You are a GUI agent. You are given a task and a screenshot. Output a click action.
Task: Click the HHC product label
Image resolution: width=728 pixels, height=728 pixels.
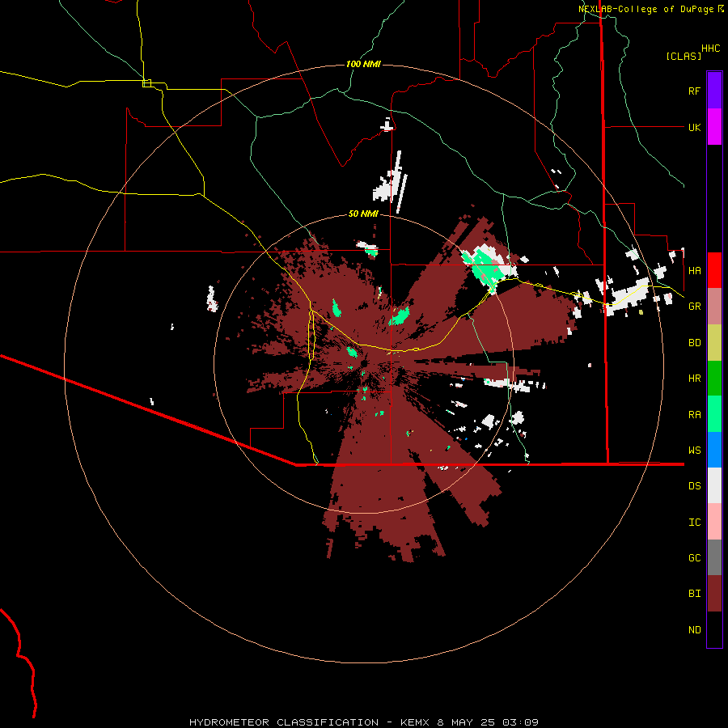click(711, 49)
